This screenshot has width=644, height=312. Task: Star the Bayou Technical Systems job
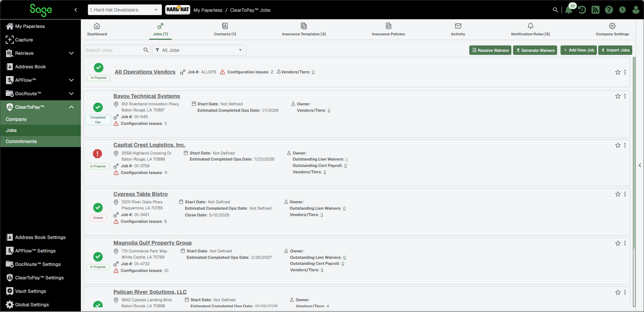(618, 96)
